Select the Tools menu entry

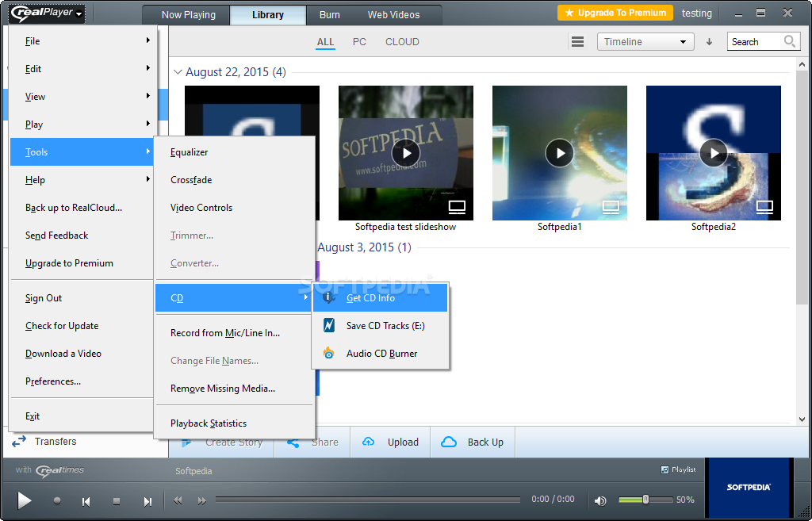pyautogui.click(x=82, y=151)
